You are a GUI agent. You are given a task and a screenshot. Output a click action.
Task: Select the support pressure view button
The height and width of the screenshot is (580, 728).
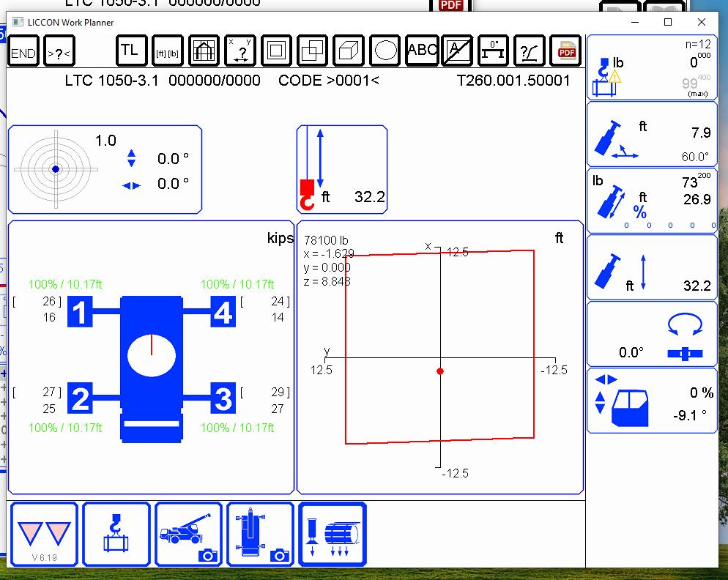tap(333, 535)
